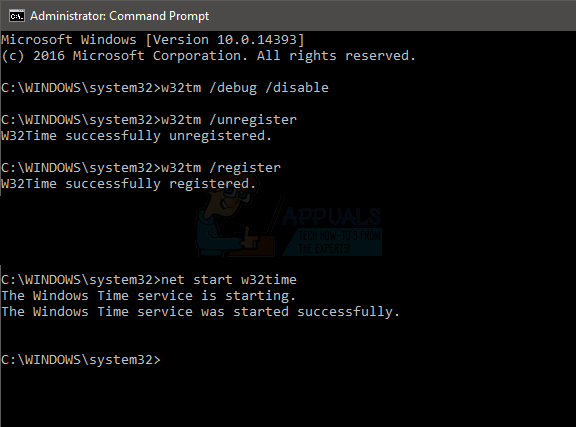The height and width of the screenshot is (427, 576).
Task: Click the Appuals watermark logo
Action: pos(288,224)
